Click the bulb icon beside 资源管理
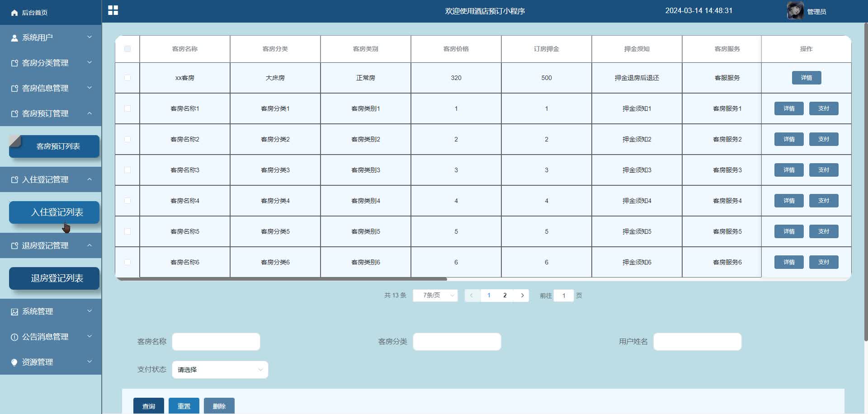This screenshot has width=868, height=414. [14, 362]
